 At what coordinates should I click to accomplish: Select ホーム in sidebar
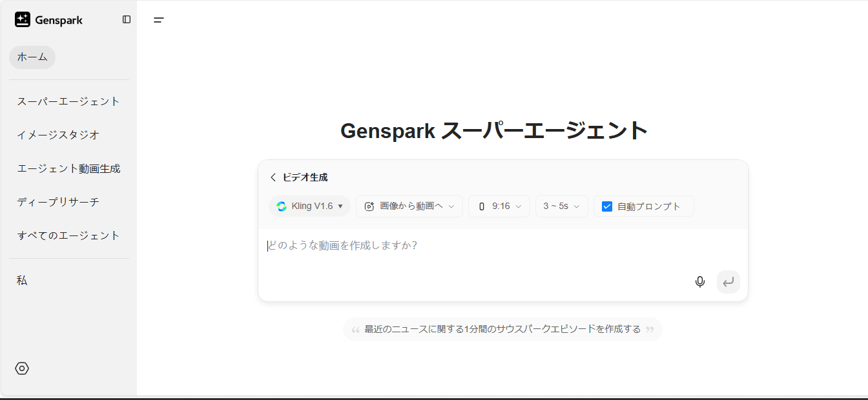point(32,57)
